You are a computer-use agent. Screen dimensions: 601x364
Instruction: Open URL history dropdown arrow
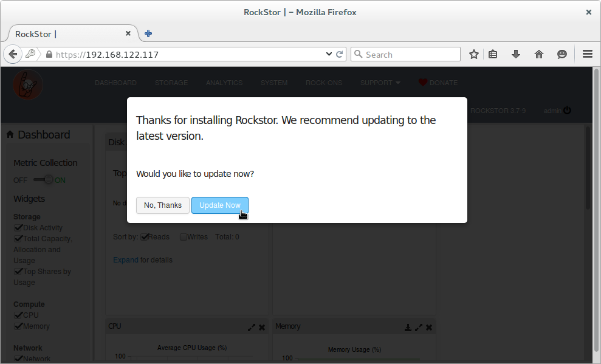tap(329, 54)
